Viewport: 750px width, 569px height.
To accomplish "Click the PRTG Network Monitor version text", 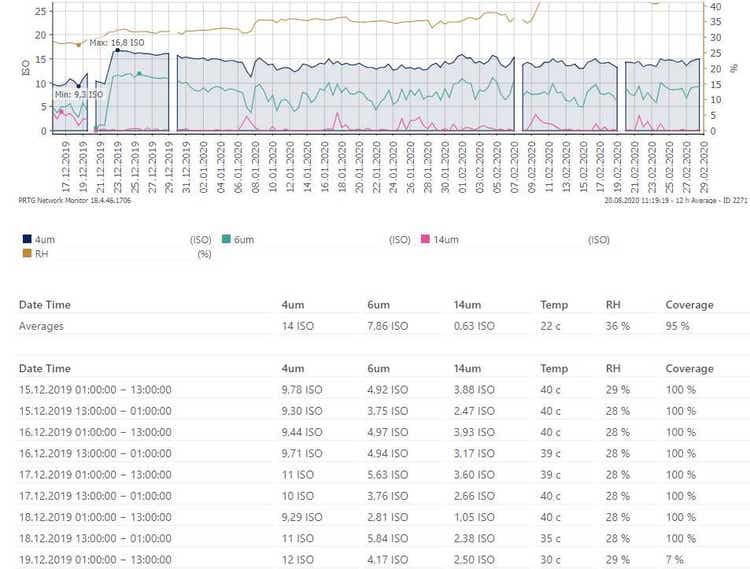I will click(x=76, y=200).
